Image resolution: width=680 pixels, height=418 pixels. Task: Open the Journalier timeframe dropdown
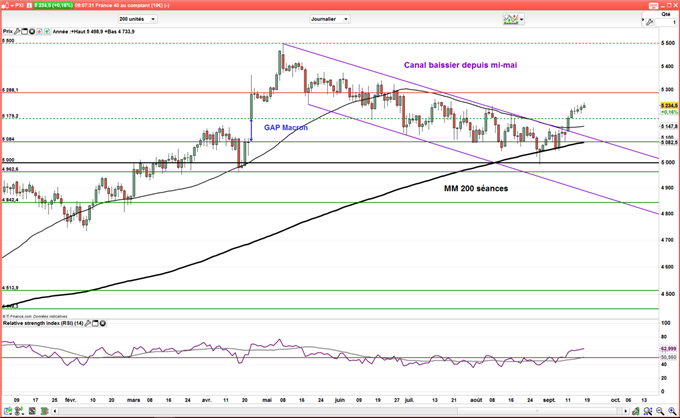pos(330,19)
